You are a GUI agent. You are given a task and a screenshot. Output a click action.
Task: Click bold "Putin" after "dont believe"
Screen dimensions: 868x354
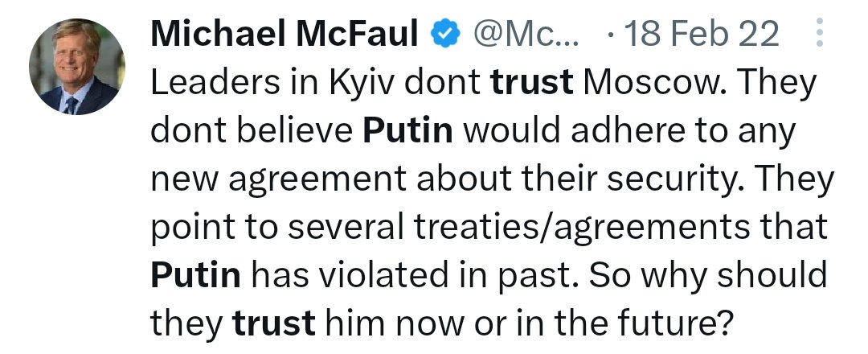click(407, 132)
